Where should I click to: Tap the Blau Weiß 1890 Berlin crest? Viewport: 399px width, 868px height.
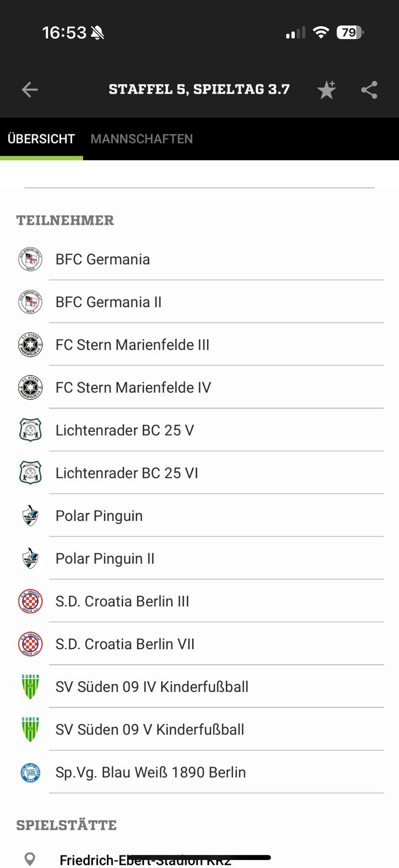pyautogui.click(x=30, y=772)
